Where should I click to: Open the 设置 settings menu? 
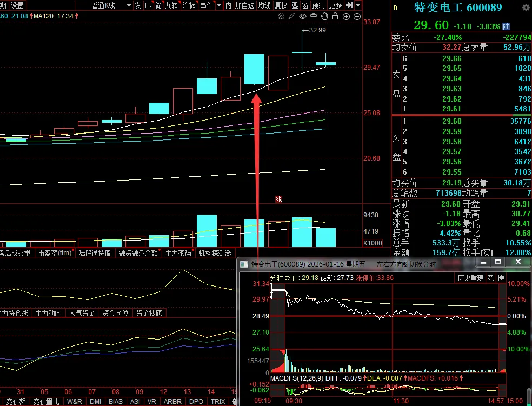click(x=17, y=5)
